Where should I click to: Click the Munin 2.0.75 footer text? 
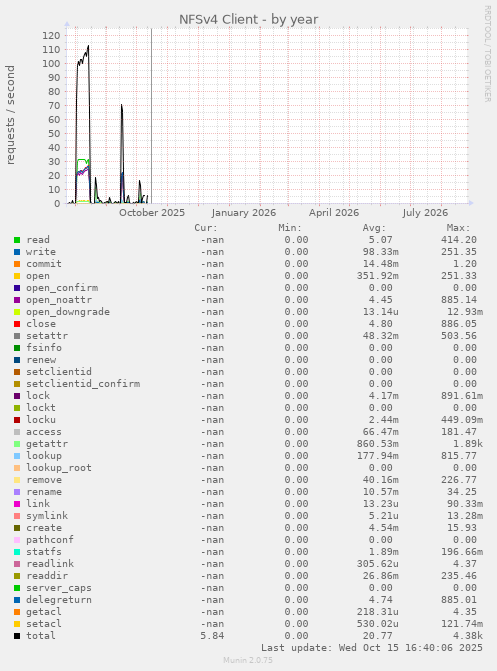248,660
